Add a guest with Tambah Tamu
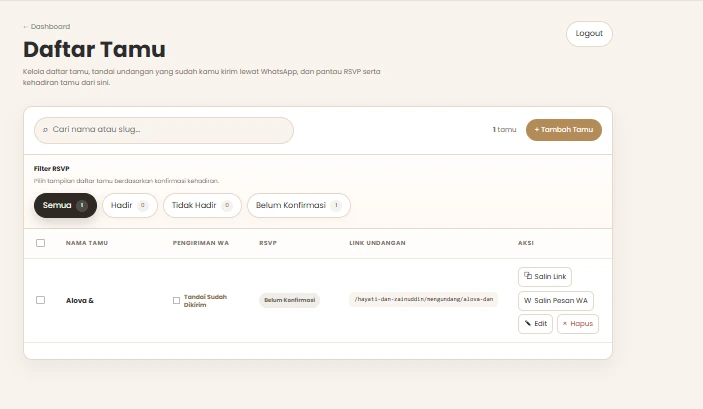The height and width of the screenshot is (409, 703). [x=564, y=130]
